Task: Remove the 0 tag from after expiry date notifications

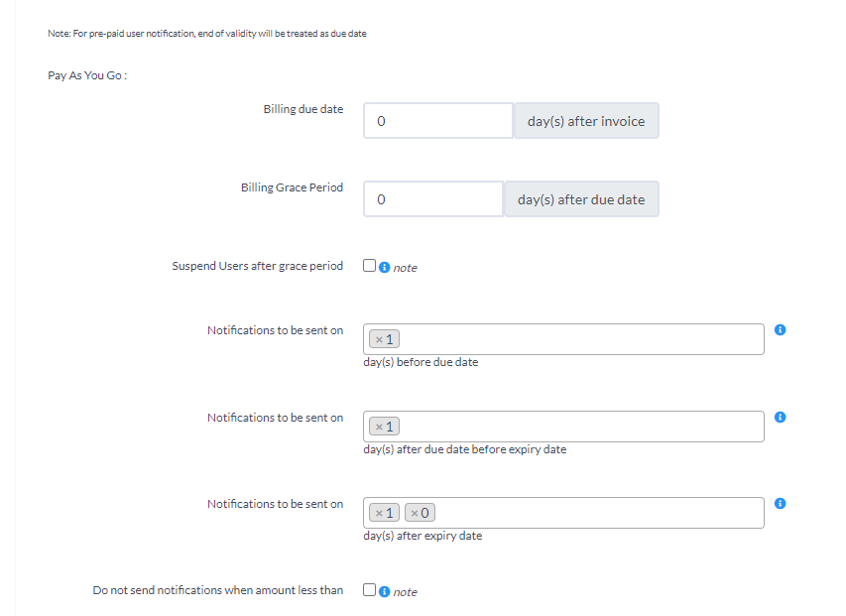Action: pos(413,512)
